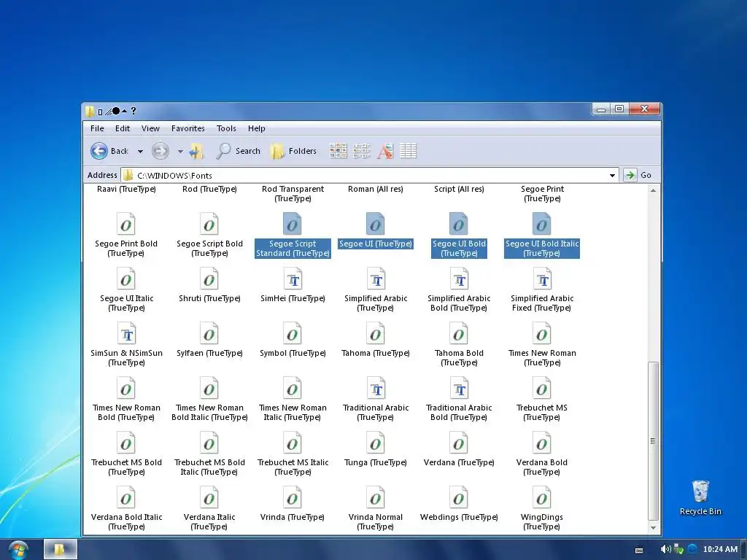This screenshot has height=560, width=747.
Task: Click the Forward arrow button
Action: (160, 151)
